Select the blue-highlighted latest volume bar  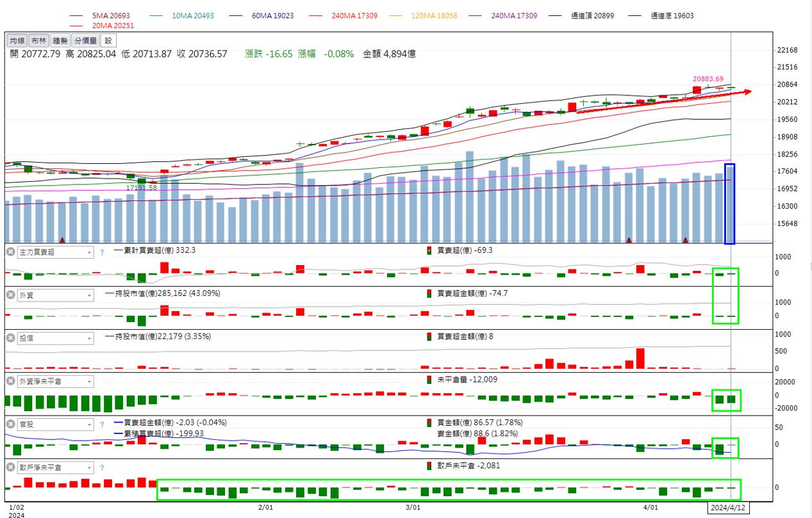pos(729,205)
